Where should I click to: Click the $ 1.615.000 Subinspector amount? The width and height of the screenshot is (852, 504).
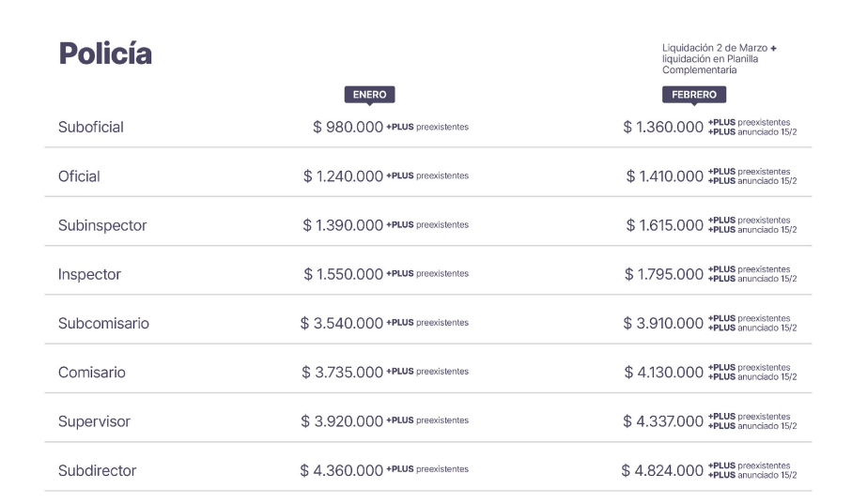[664, 225]
